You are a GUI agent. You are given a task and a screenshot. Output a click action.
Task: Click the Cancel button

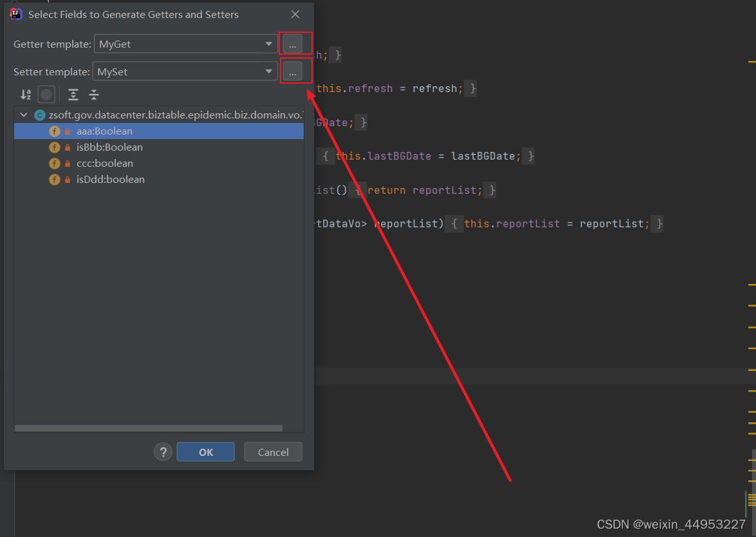pyautogui.click(x=273, y=452)
